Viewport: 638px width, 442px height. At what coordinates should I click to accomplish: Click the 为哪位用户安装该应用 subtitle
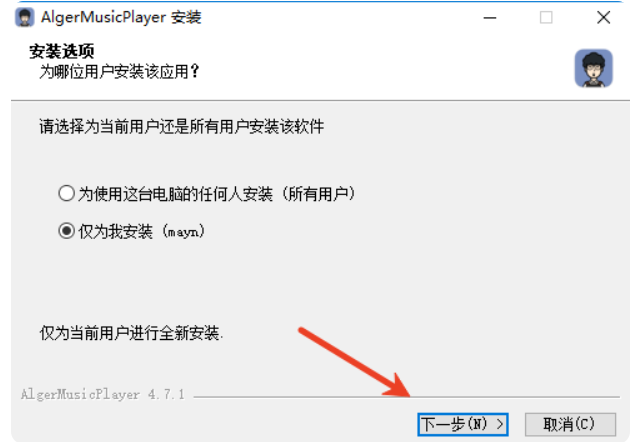[119, 72]
